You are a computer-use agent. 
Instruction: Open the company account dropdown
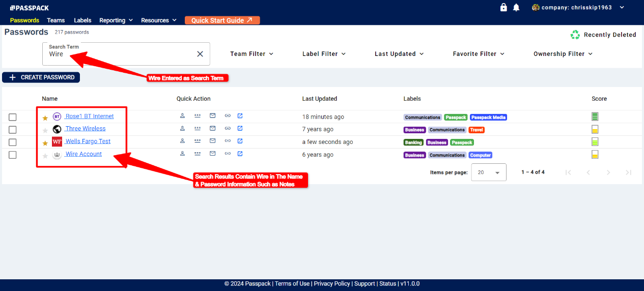[578, 8]
